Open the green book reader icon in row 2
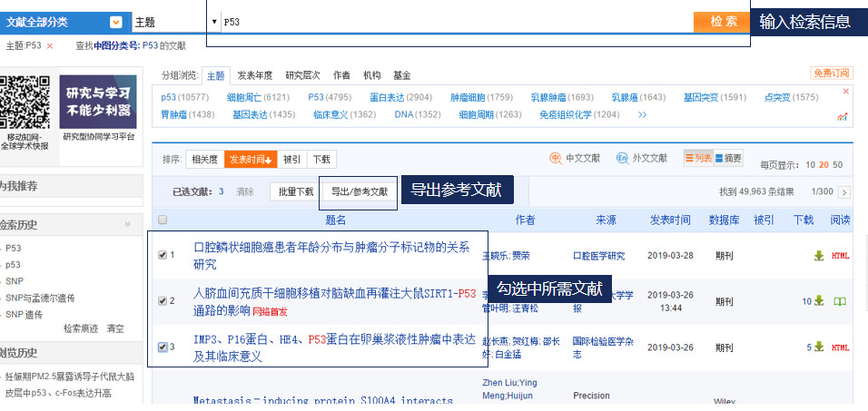868x411 pixels. [x=841, y=301]
